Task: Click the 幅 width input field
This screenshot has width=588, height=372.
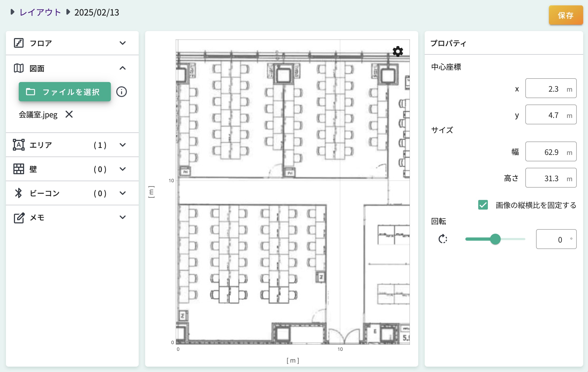Action: (551, 151)
